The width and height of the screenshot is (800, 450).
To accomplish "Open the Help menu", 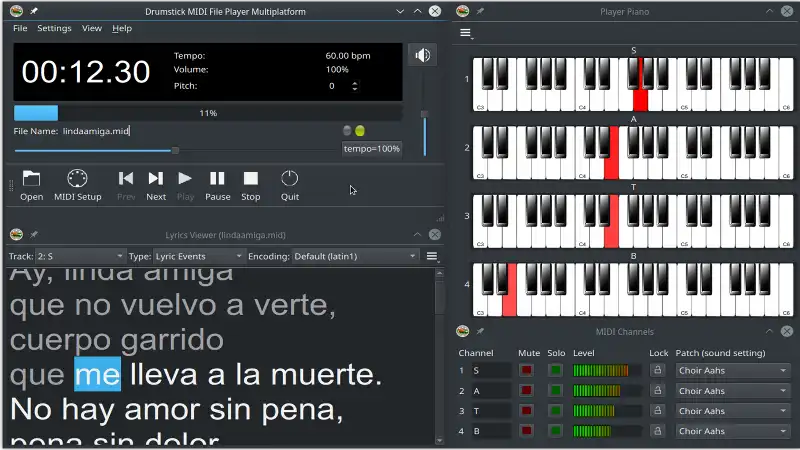I will tap(122, 28).
